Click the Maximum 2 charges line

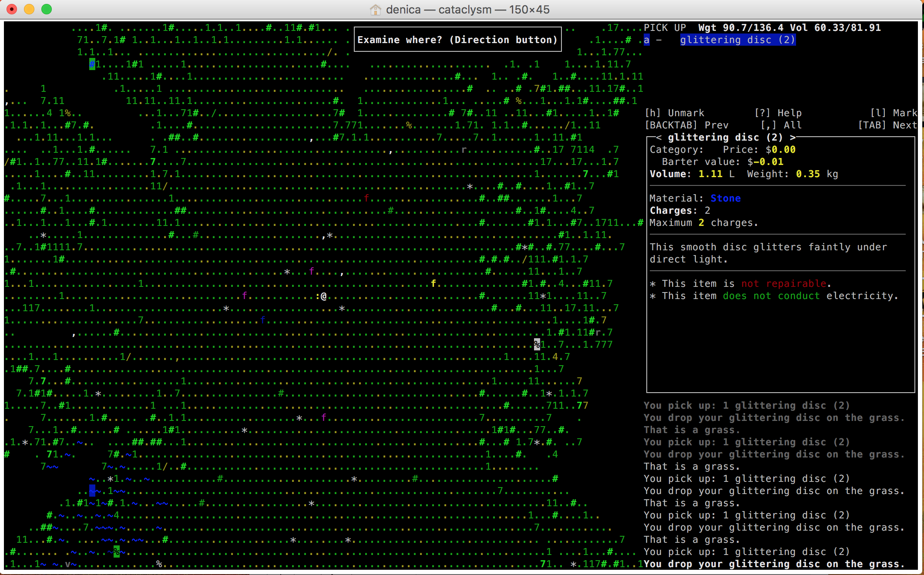point(704,222)
